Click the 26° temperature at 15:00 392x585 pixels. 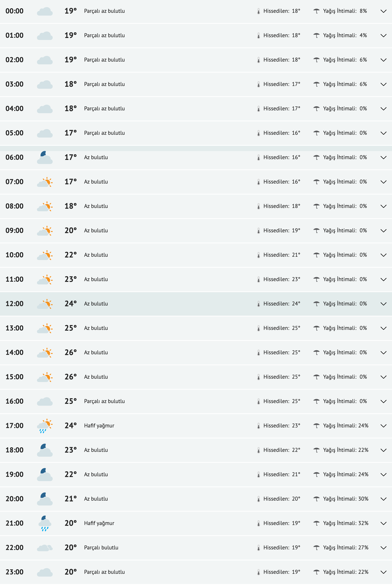click(71, 377)
